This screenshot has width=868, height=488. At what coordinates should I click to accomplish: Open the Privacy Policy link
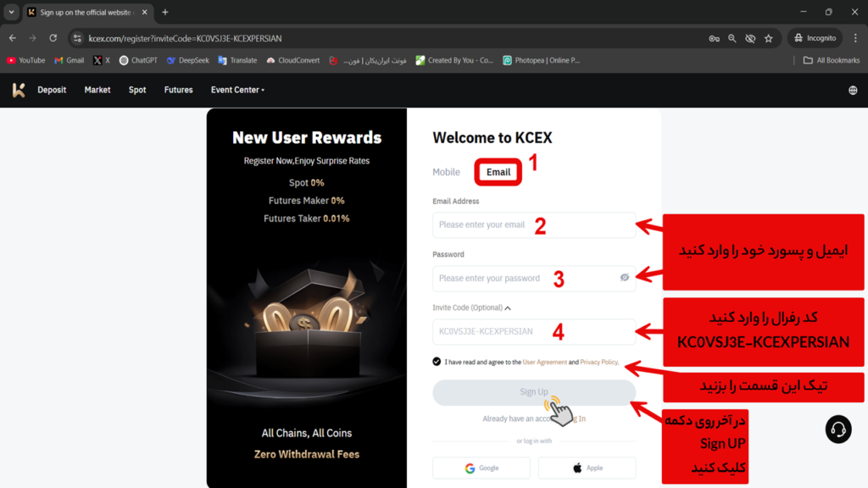[x=598, y=362]
